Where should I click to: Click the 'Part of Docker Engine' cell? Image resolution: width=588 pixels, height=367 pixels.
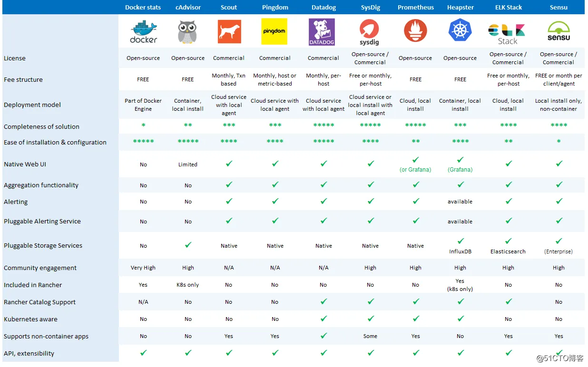(143, 105)
